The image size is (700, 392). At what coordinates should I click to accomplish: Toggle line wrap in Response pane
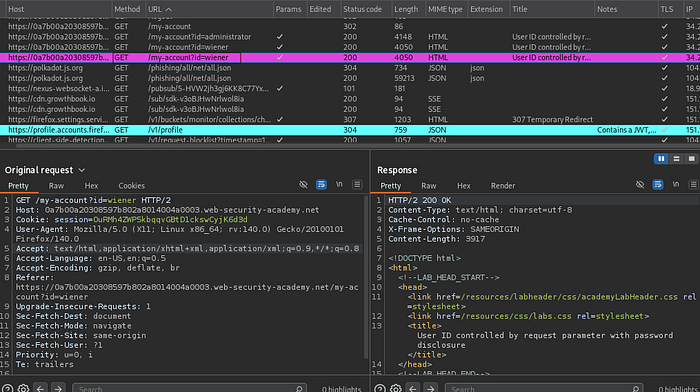coord(658,184)
